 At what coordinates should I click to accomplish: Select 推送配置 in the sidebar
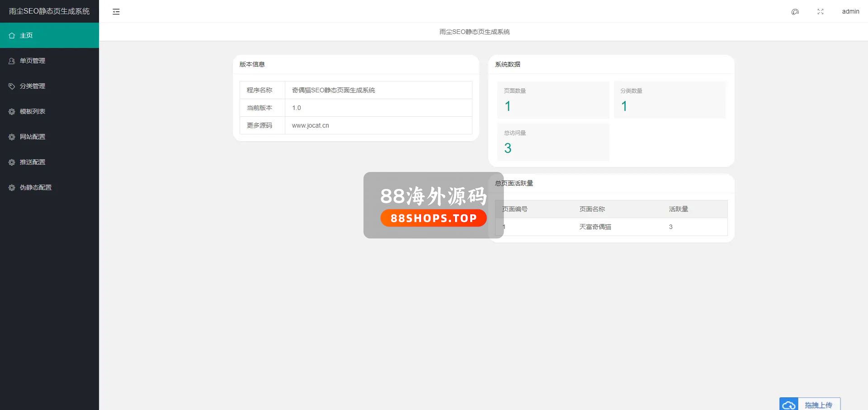pos(33,162)
